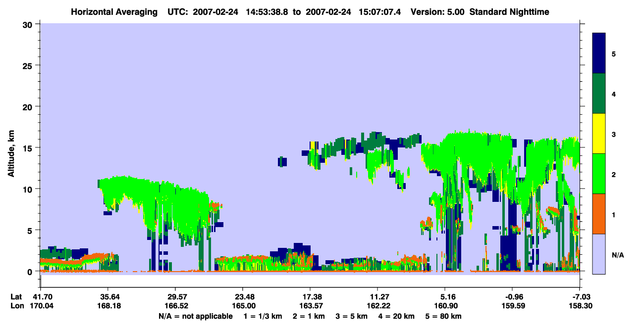This screenshot has height=330, width=644.
Task: Click the longitude value 162.22
Action: click(377, 306)
